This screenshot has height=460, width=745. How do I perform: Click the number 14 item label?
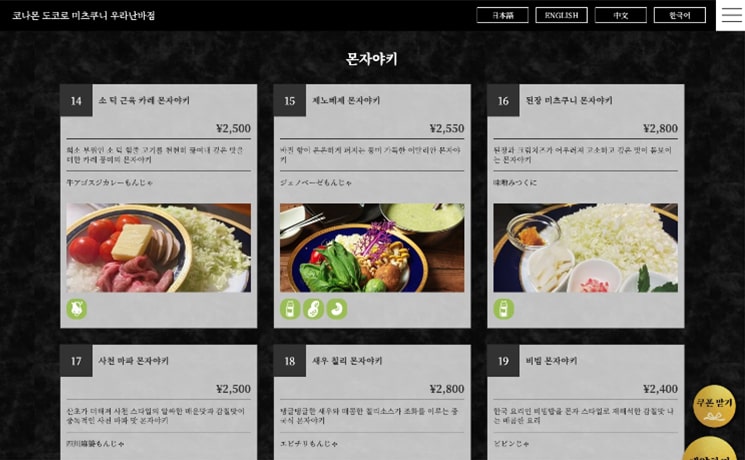coord(76,101)
